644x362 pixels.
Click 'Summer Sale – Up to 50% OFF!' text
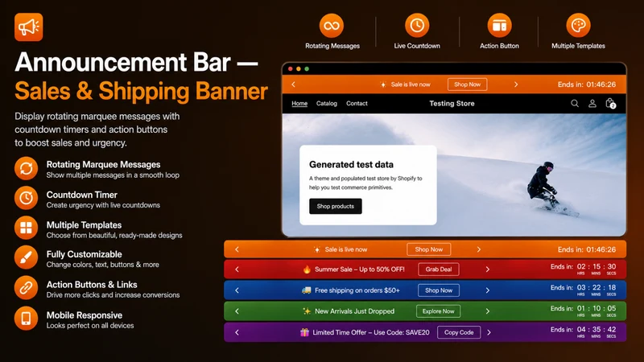tap(359, 269)
